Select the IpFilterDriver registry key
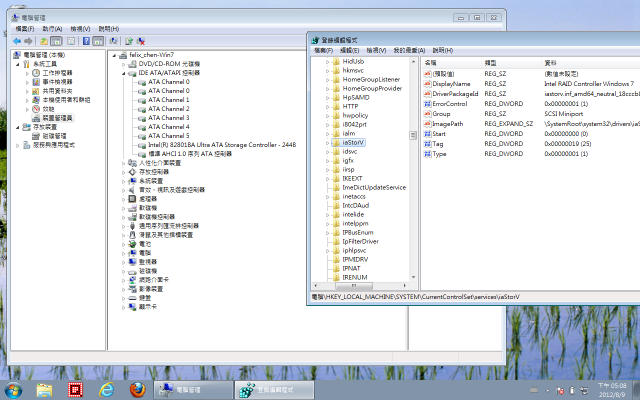This screenshot has width=640, height=400. point(360,241)
